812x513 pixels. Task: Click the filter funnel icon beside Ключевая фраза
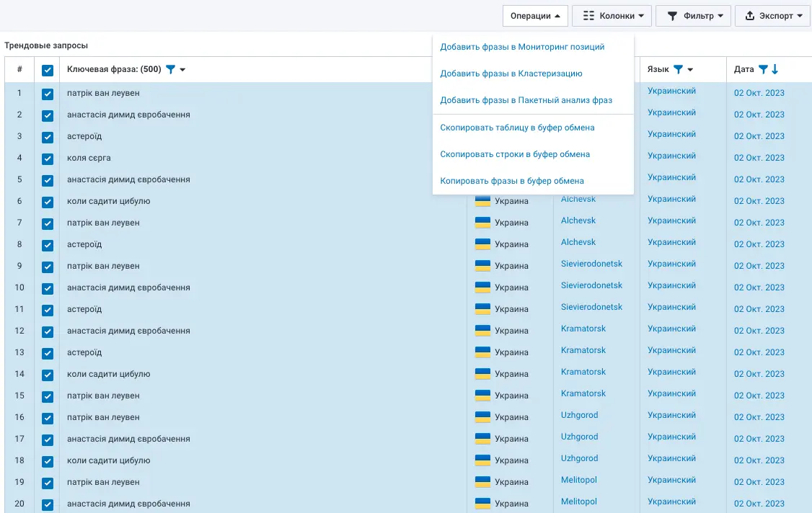[x=170, y=70]
